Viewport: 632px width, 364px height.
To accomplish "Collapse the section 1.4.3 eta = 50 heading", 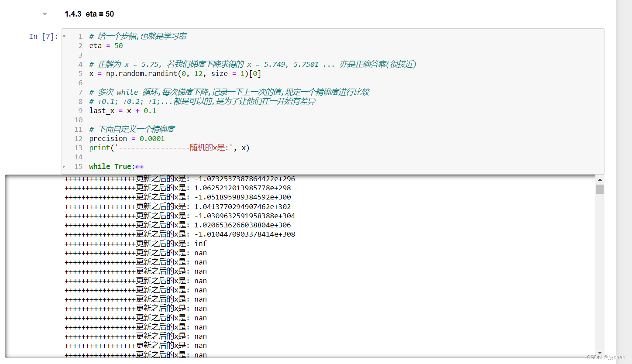I will [45, 14].
